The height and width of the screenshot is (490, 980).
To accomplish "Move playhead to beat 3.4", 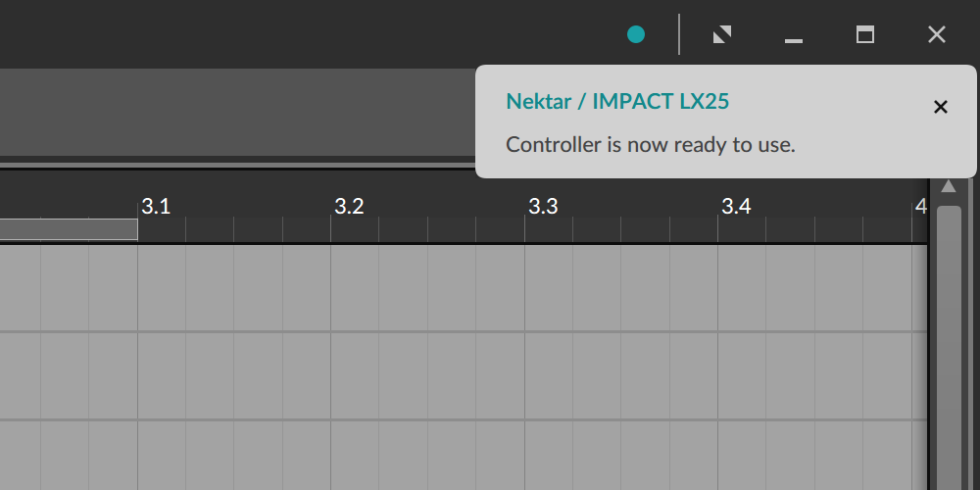I will point(736,207).
